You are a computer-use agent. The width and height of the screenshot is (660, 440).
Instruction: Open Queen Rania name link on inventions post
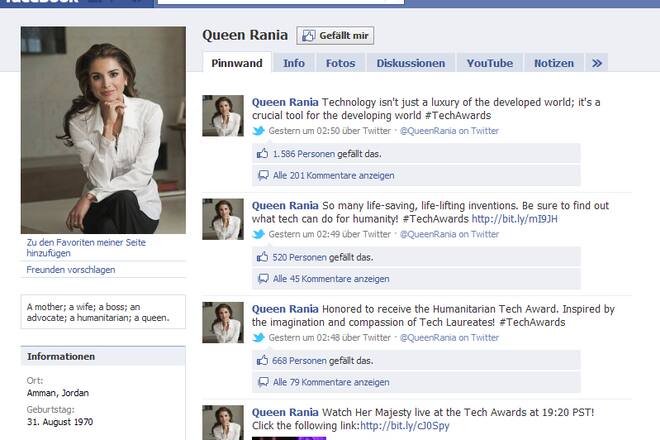click(285, 205)
